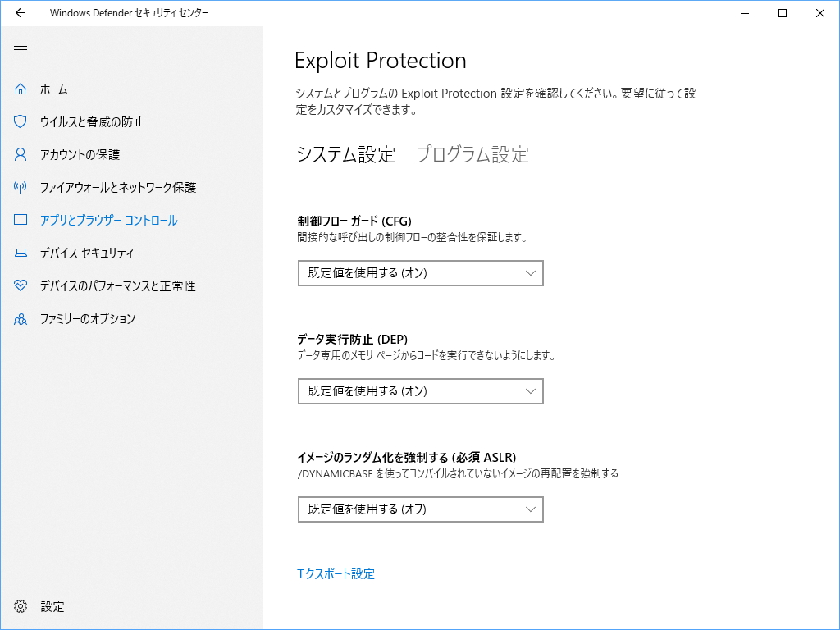Select the システム設定 tab
This screenshot has height=630, width=840.
point(345,154)
